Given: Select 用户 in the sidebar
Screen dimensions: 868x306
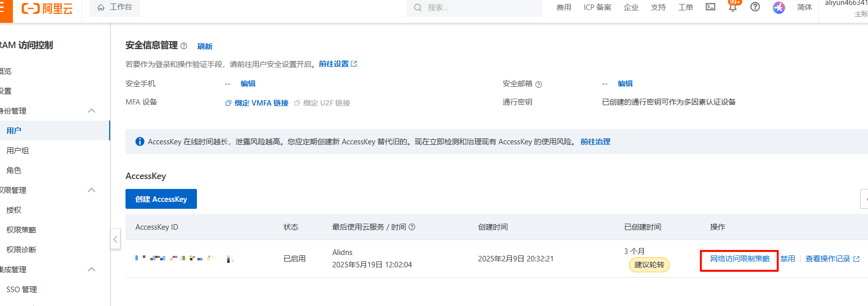Looking at the screenshot, I should (55, 130).
